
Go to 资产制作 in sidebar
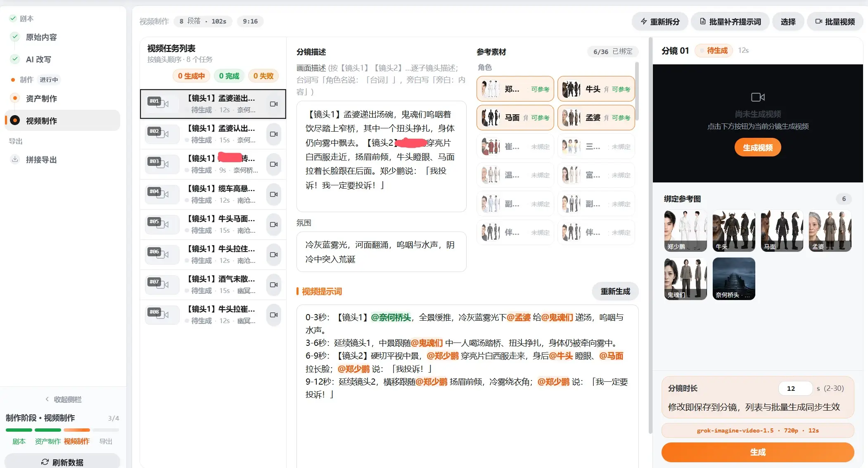point(41,99)
